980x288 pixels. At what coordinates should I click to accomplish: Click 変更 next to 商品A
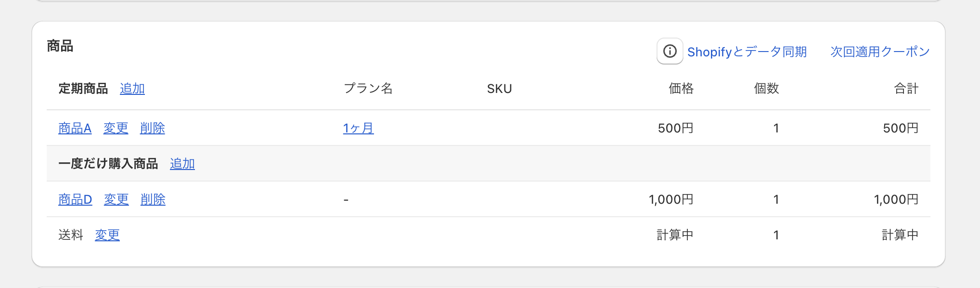click(116, 128)
